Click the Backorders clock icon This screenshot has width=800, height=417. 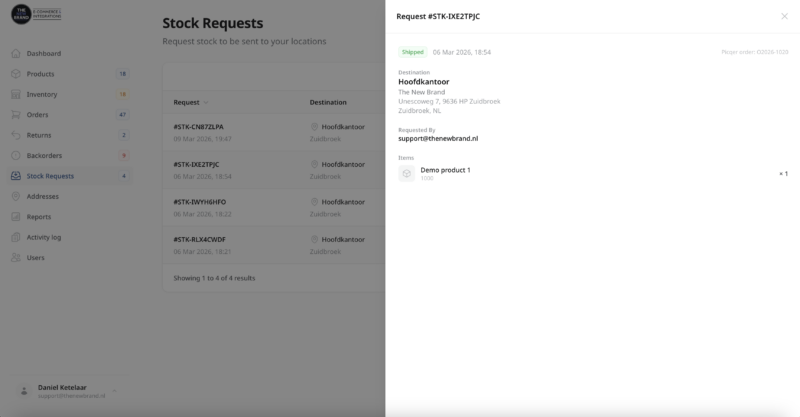point(16,155)
